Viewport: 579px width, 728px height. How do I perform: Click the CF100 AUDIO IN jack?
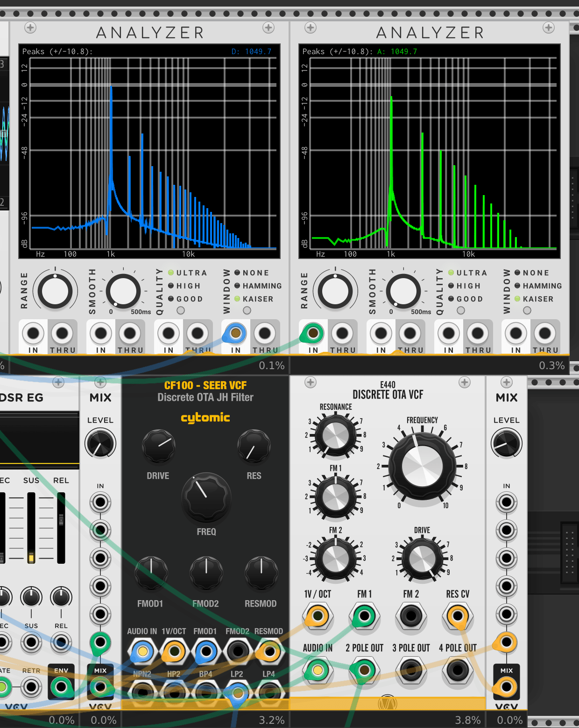pyautogui.click(x=142, y=651)
